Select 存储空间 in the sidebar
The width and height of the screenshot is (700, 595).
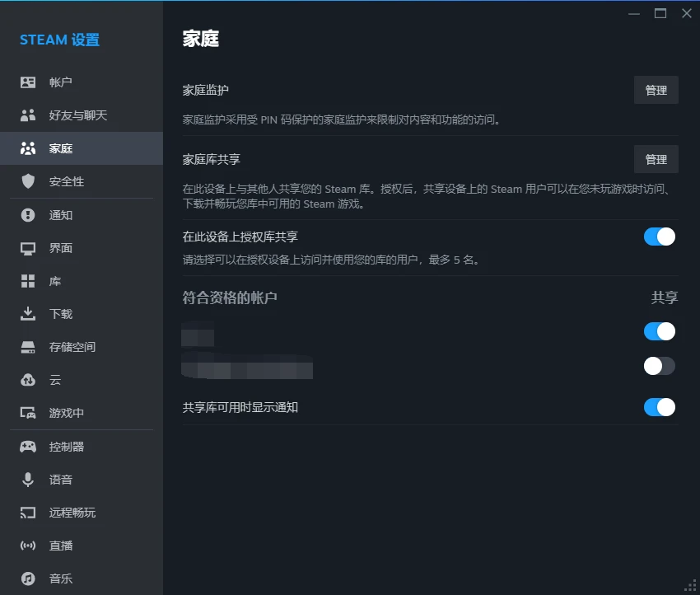coord(82,347)
